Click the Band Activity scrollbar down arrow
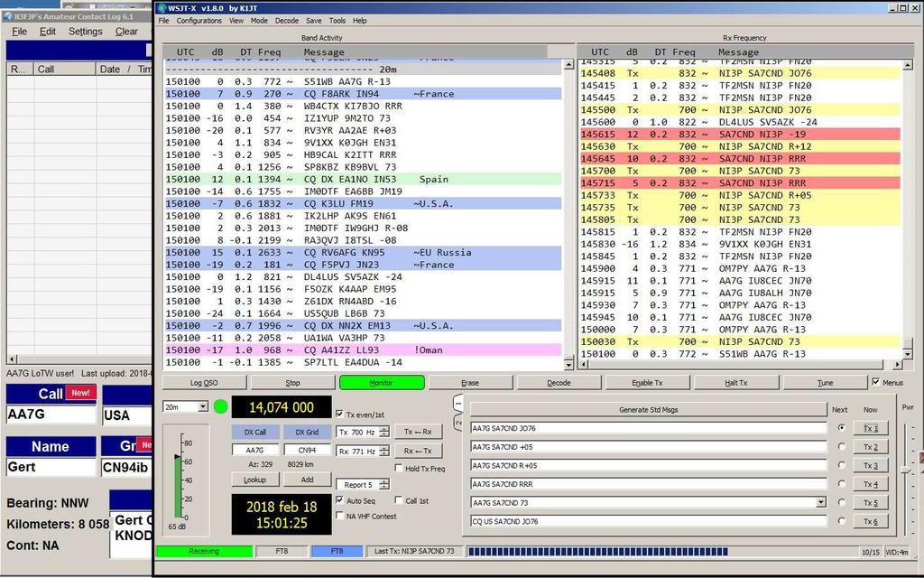Image resolution: width=924 pixels, height=578 pixels. pos(568,365)
